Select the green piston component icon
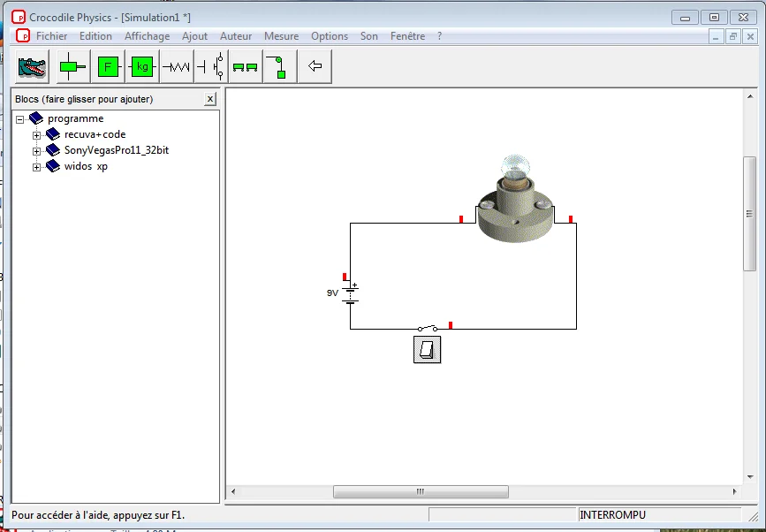Screen dimensions: 766x532 pos(72,67)
